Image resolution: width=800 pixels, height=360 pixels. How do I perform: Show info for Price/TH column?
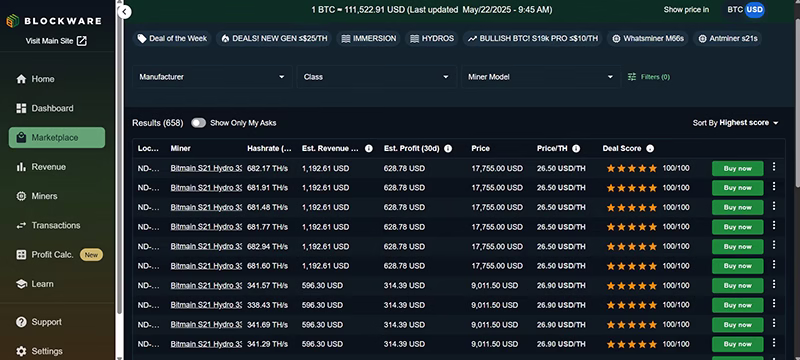[576, 148]
